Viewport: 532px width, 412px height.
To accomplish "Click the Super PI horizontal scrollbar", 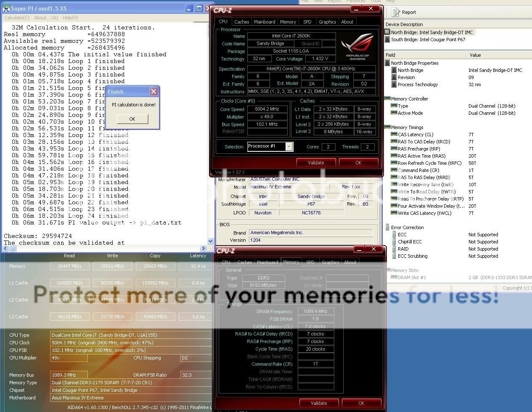I will pyautogui.click(x=105, y=248).
